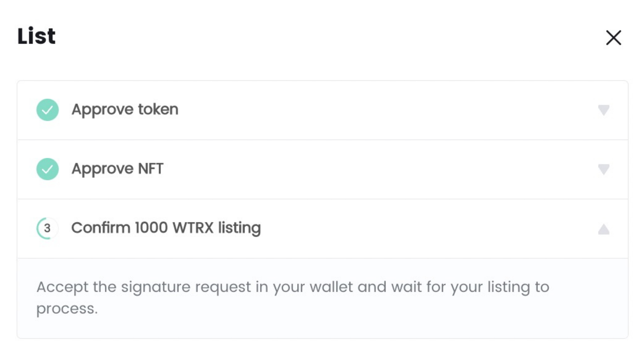Select the Confirm 1000 WTRX listing label
This screenshot has height=353, width=644.
(x=166, y=228)
